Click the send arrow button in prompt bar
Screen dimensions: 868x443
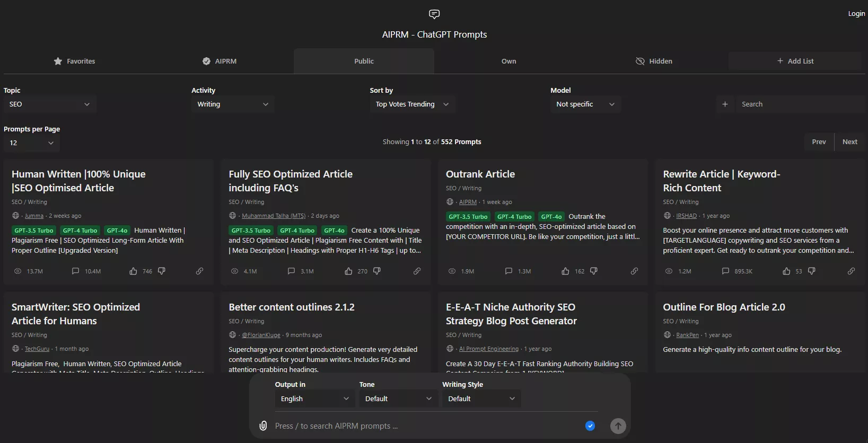click(618, 426)
